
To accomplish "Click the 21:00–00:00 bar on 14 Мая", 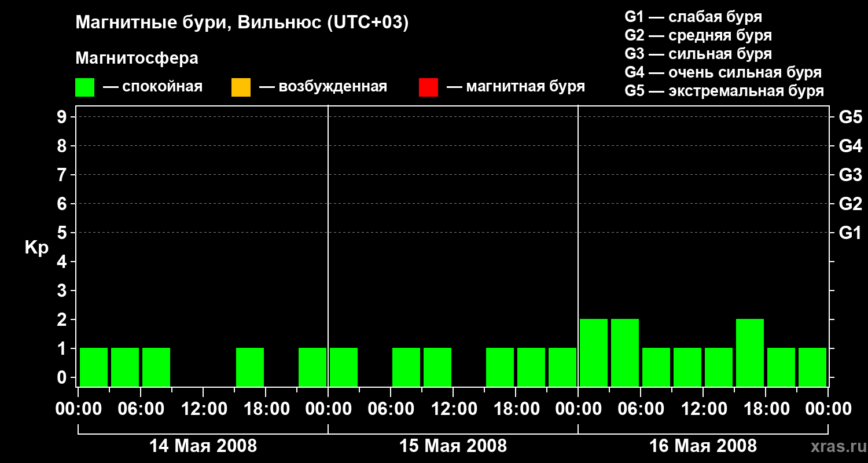I will (312, 367).
